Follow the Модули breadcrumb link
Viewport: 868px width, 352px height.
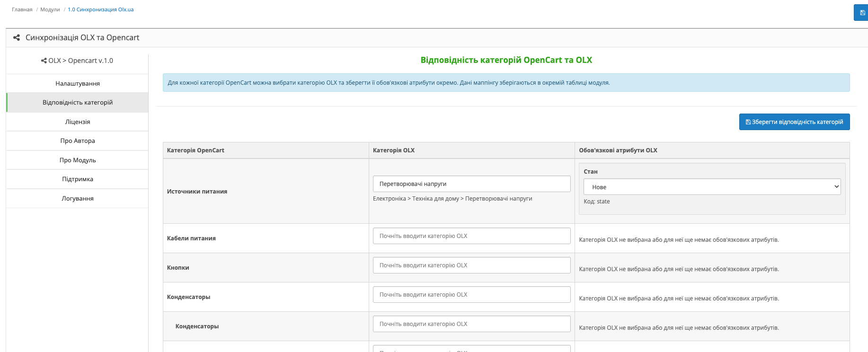(50, 9)
